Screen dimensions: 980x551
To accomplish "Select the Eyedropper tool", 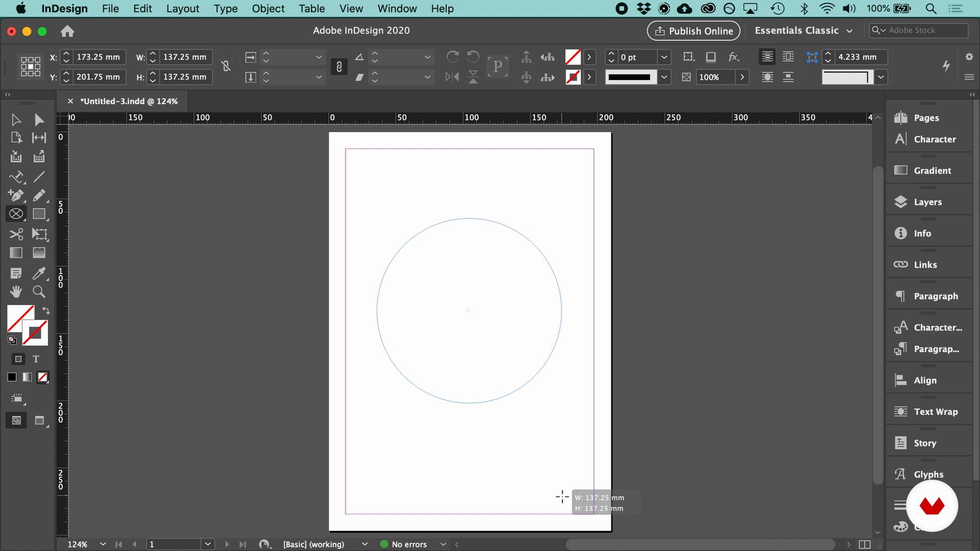I will pos(39,273).
